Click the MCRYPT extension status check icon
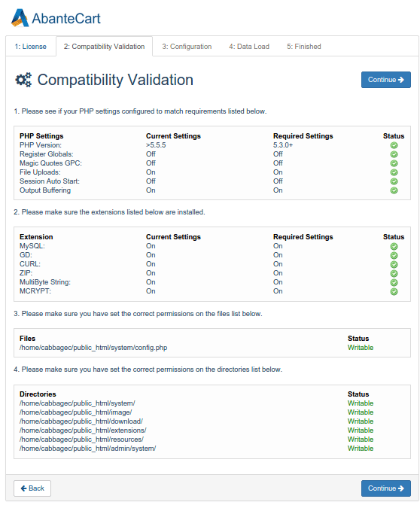The image size is (420, 508). (394, 291)
